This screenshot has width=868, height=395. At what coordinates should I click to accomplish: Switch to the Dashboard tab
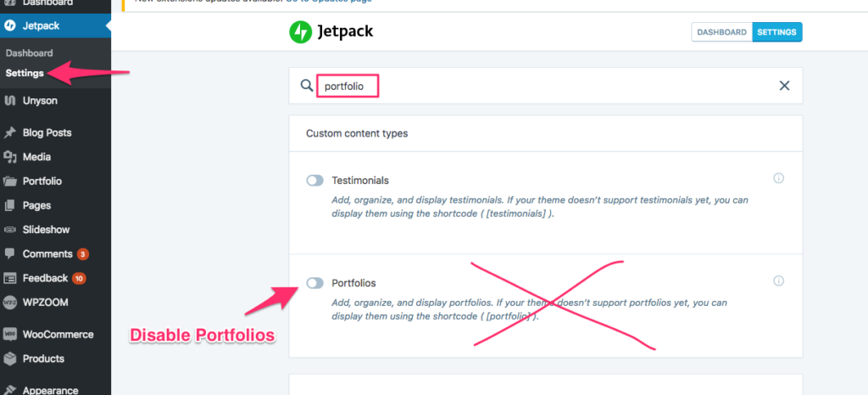pos(721,32)
